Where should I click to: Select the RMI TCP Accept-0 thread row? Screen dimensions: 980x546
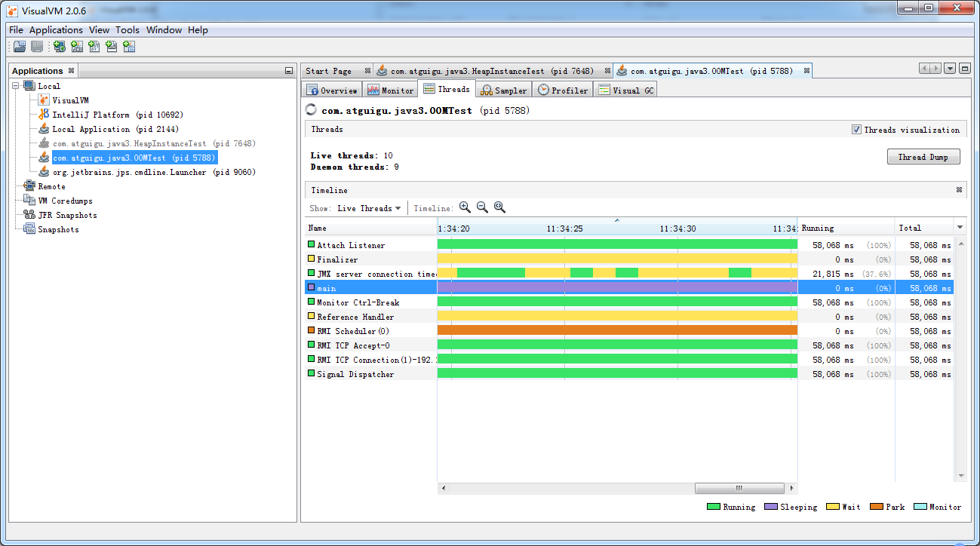pyautogui.click(x=630, y=345)
